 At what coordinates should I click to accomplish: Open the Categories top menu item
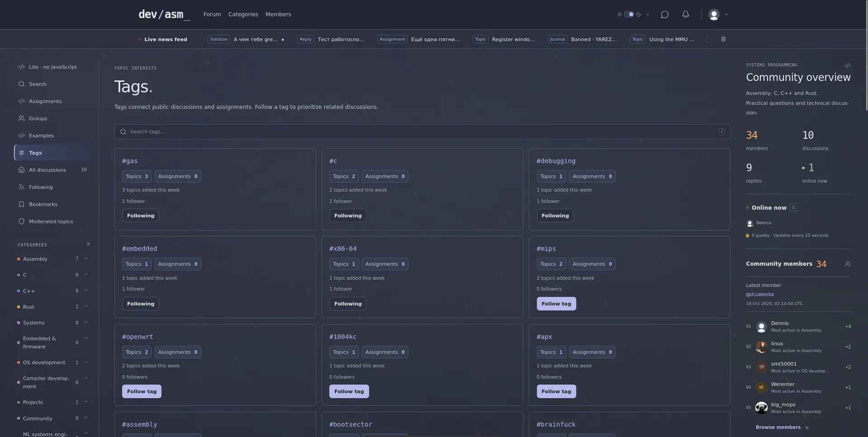(x=243, y=14)
